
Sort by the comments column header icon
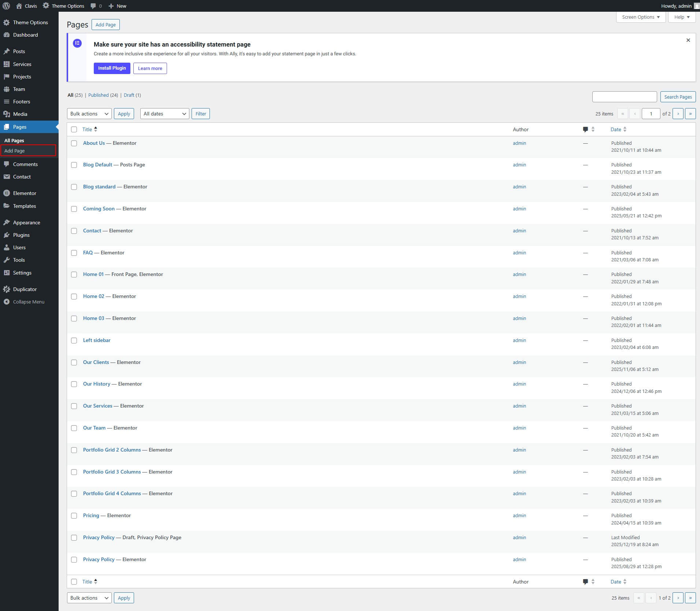click(585, 129)
